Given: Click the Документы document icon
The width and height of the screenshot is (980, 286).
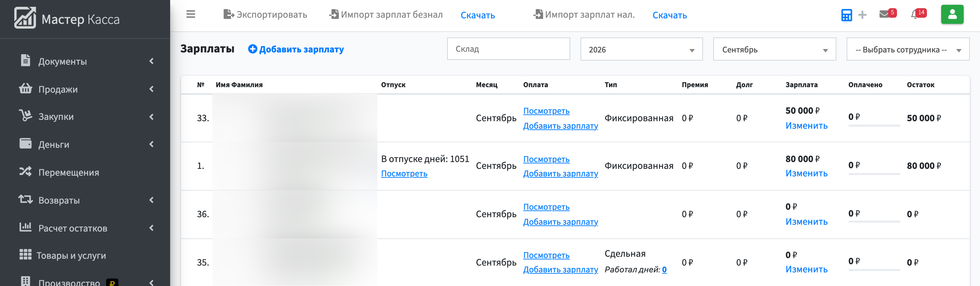Looking at the screenshot, I should (x=26, y=61).
